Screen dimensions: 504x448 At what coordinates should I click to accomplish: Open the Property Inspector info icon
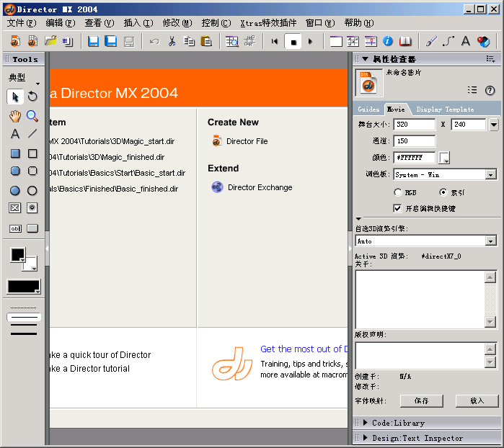pos(388,41)
